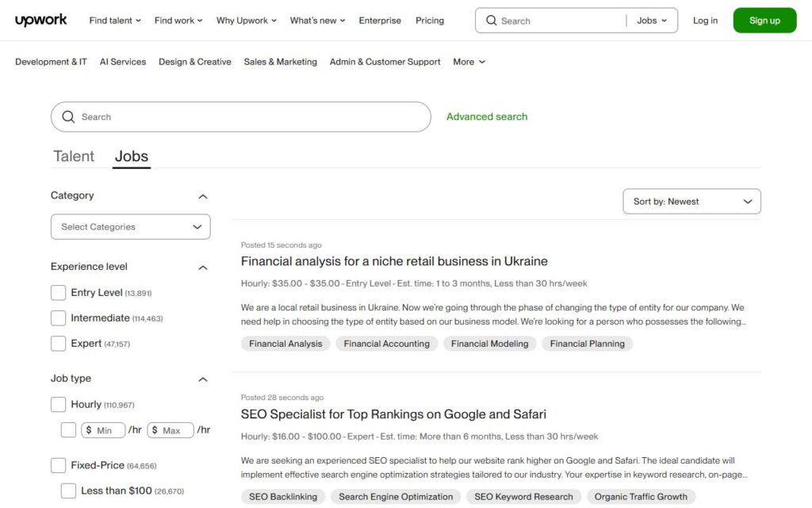Click the Financial Planning skill tag

pos(588,344)
